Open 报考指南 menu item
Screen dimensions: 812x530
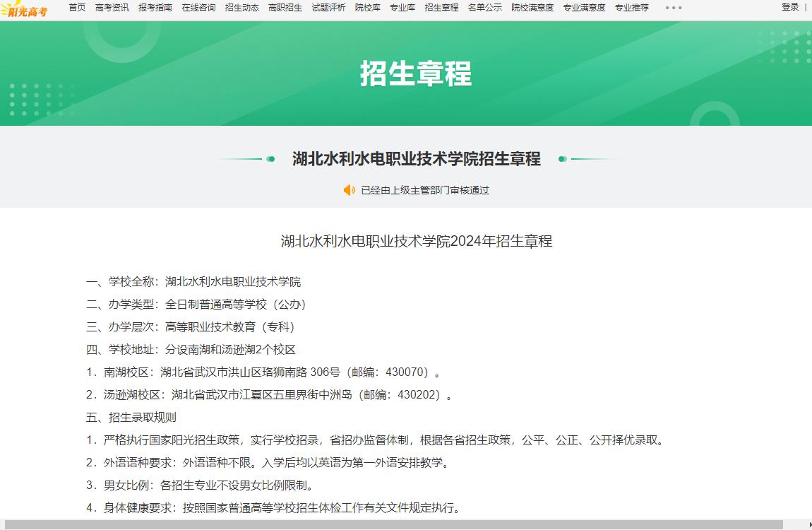pyautogui.click(x=155, y=8)
